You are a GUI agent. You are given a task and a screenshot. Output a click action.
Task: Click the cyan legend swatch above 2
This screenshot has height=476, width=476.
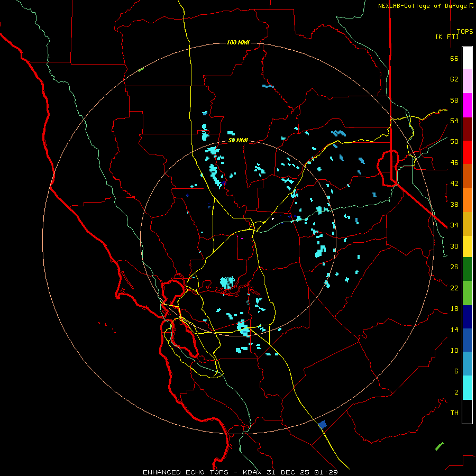pos(467,388)
